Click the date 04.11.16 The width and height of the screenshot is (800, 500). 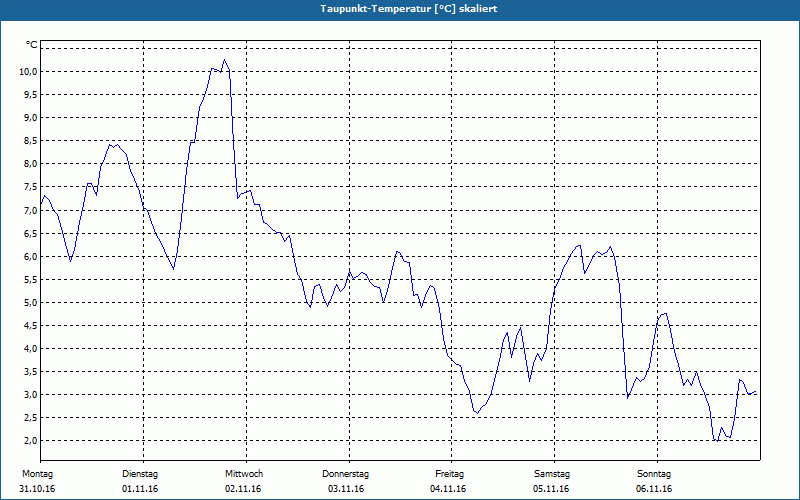click(448, 489)
